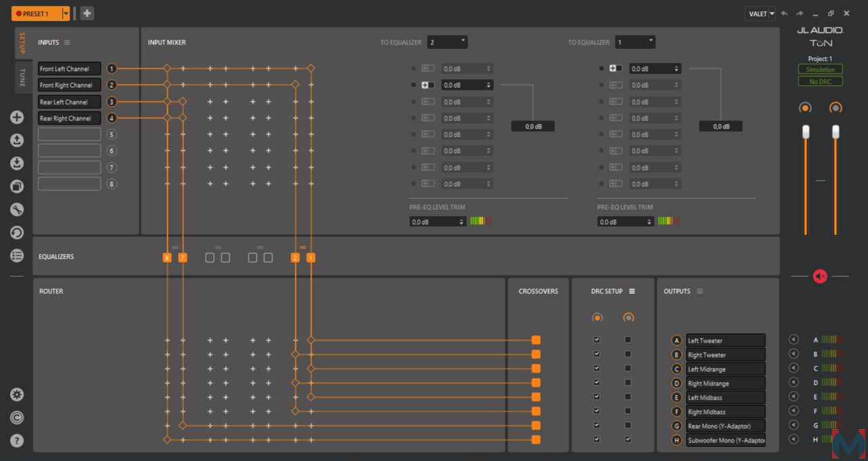The image size is (868, 461).
Task: Click the No DRC button
Action: point(820,81)
